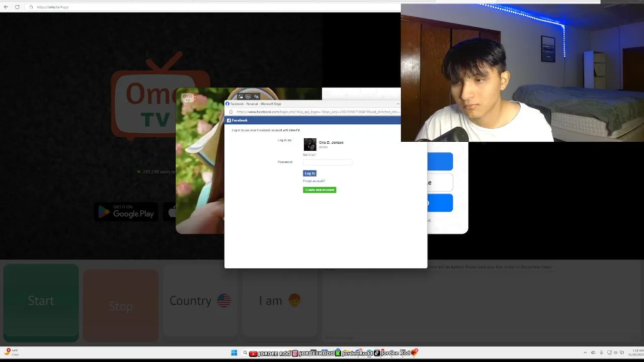Click the blue Log In button
The width and height of the screenshot is (644, 362).
pos(309,173)
